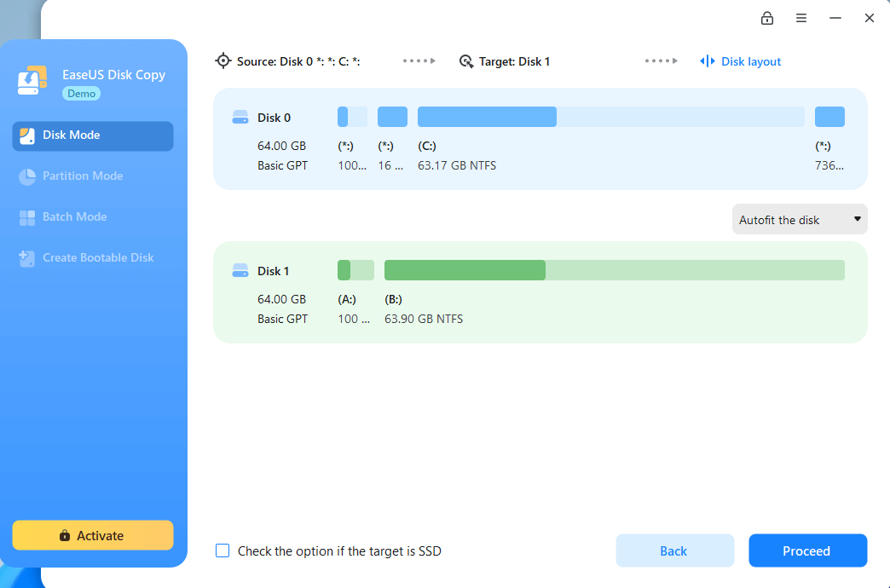Open the hamburger menu icon
Screen dimensions: 890x588
pyautogui.click(x=800, y=18)
